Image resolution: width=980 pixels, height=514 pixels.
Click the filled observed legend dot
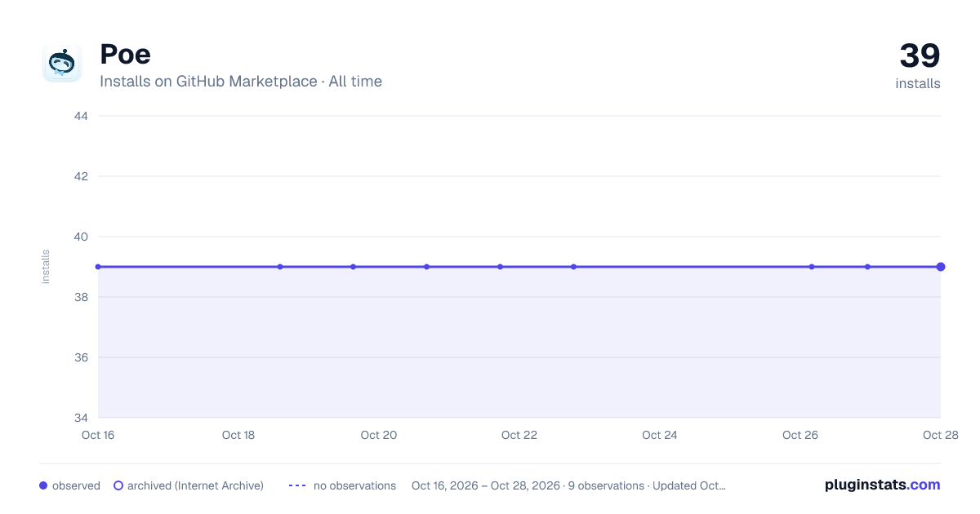point(43,485)
